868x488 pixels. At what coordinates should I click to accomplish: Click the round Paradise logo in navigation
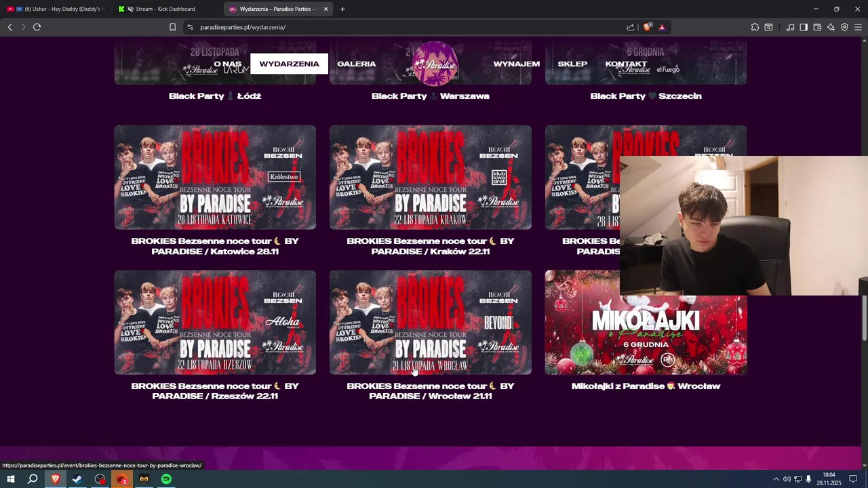435,63
